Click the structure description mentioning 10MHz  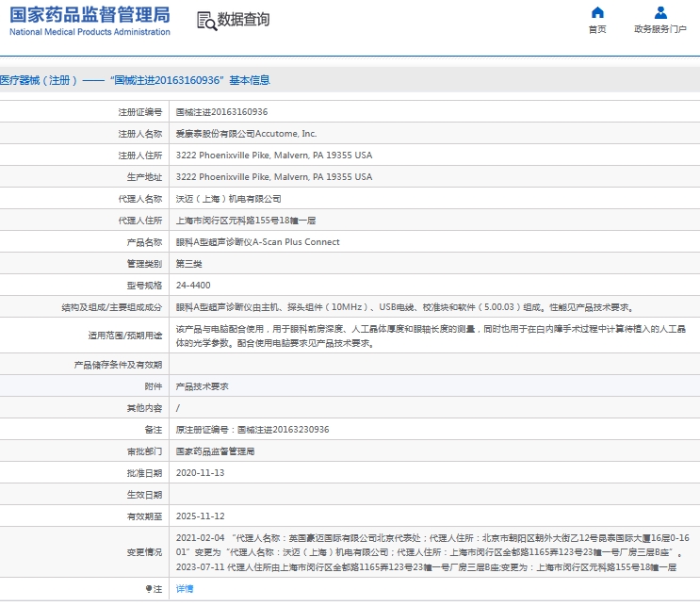[x=404, y=307]
